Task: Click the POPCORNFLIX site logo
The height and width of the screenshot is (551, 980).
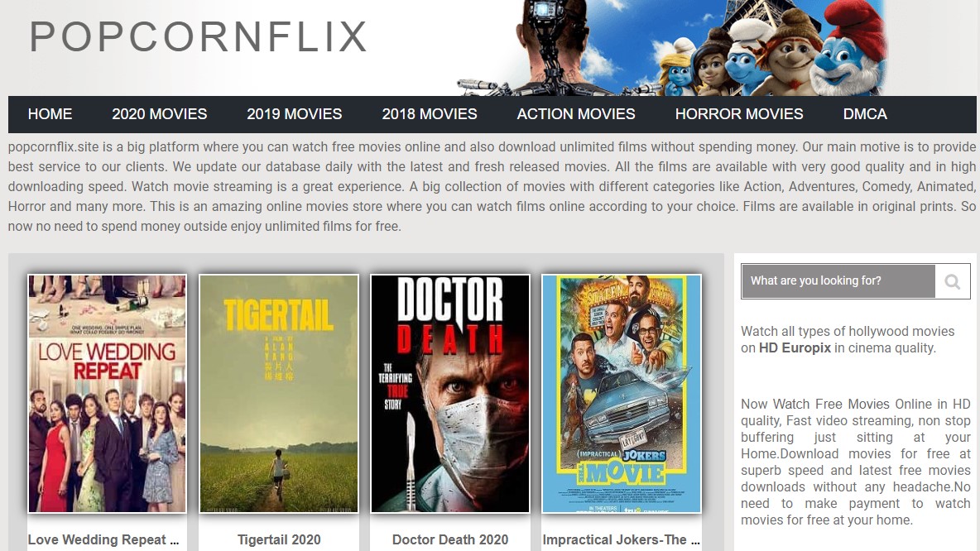Action: 198,37
